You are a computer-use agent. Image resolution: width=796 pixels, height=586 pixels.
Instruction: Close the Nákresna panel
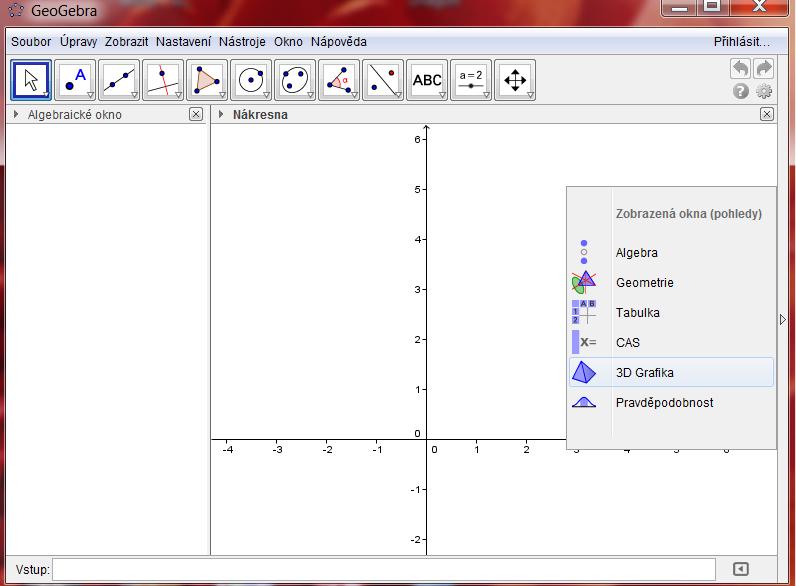767,114
